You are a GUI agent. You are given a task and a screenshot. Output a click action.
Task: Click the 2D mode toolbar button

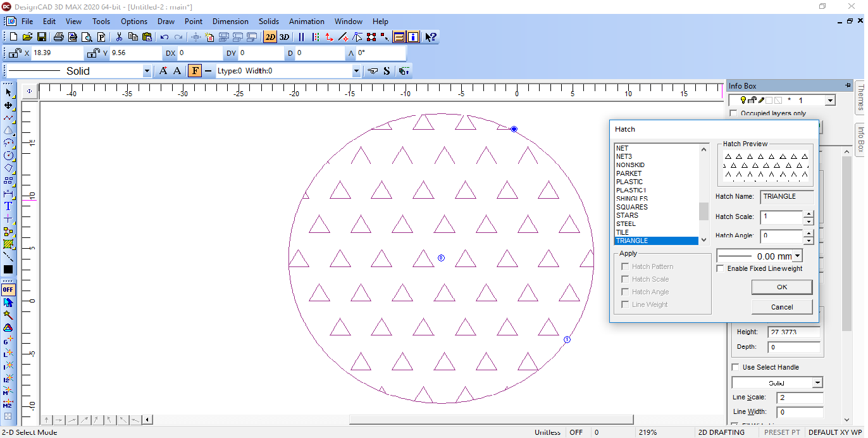tap(270, 37)
